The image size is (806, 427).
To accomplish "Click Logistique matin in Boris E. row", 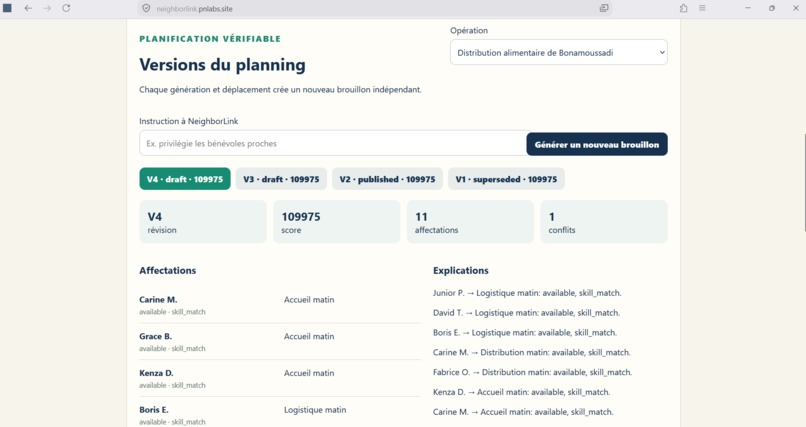I will pyautogui.click(x=315, y=410).
